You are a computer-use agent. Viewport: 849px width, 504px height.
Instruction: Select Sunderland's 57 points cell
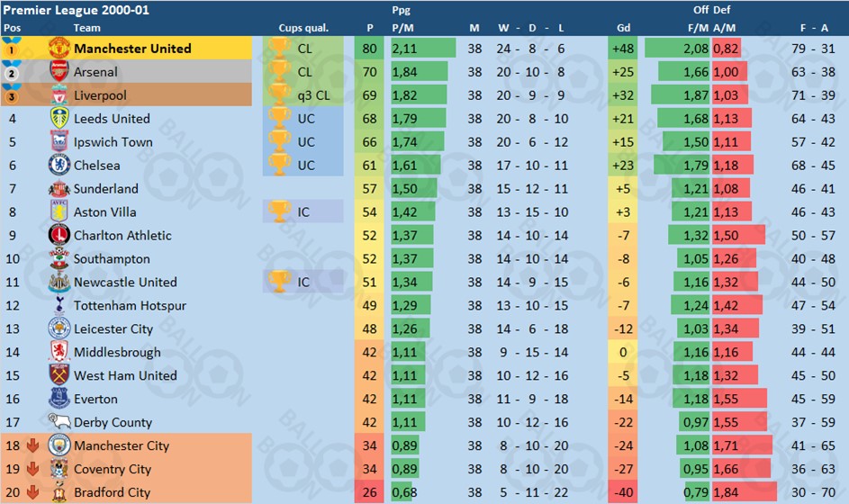369,188
